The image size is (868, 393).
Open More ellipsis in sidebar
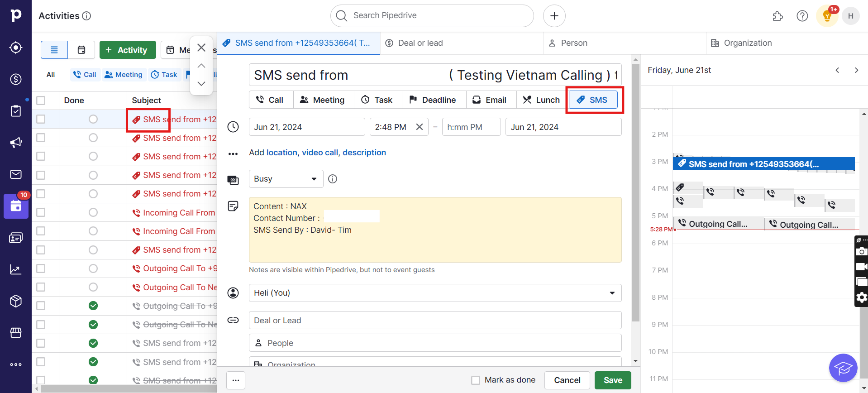[x=16, y=364]
